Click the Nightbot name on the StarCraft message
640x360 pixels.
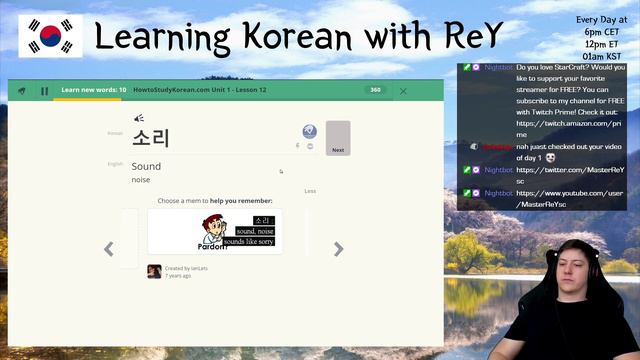pyautogui.click(x=498, y=67)
